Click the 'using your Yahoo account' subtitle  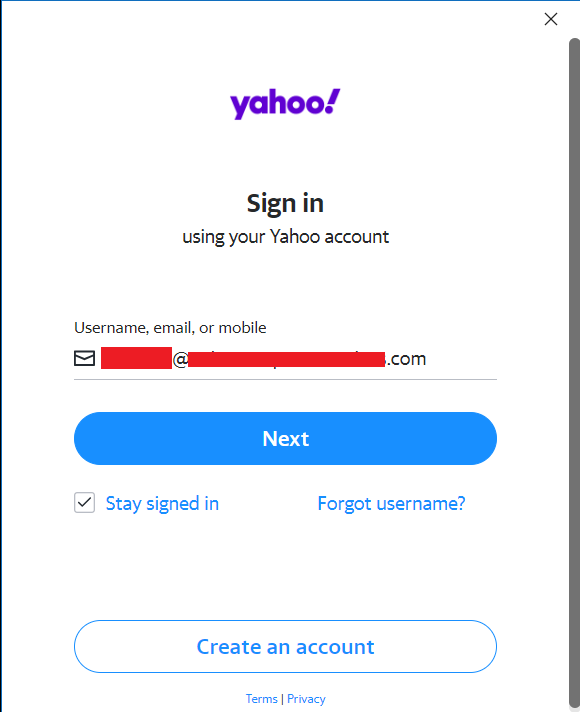285,237
